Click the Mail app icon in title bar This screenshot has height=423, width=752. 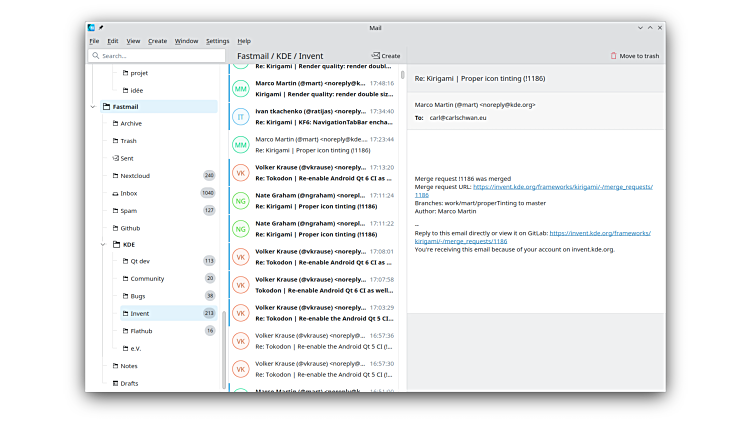click(x=91, y=27)
